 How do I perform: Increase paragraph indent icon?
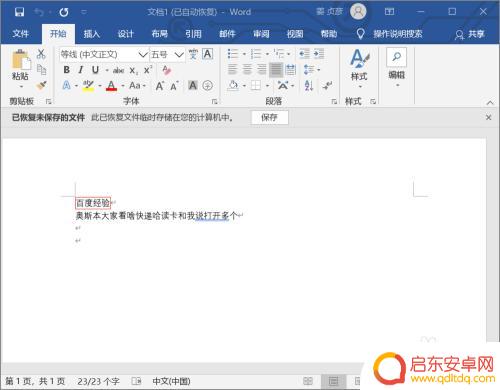(x=319, y=54)
